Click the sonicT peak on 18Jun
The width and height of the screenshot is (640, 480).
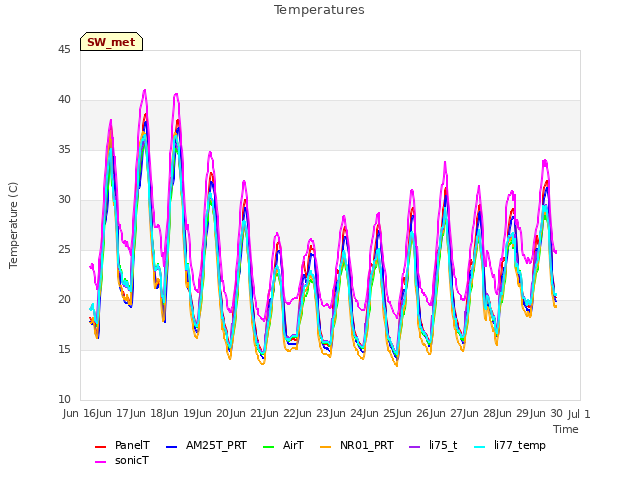176,94
